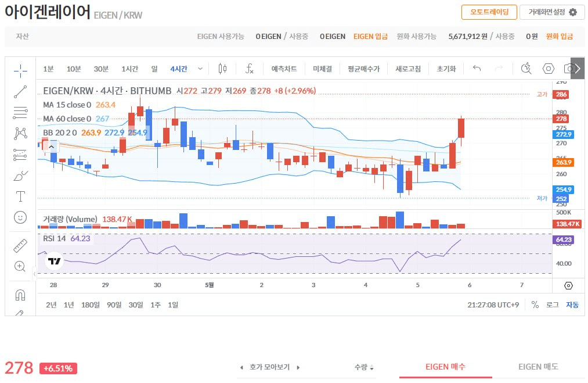Set chart range to 2년
The height and width of the screenshot is (383, 588).
[51, 305]
